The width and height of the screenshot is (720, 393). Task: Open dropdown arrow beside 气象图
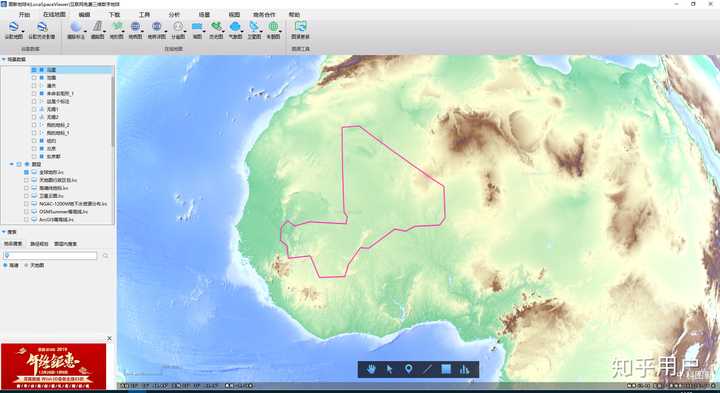pos(242,31)
